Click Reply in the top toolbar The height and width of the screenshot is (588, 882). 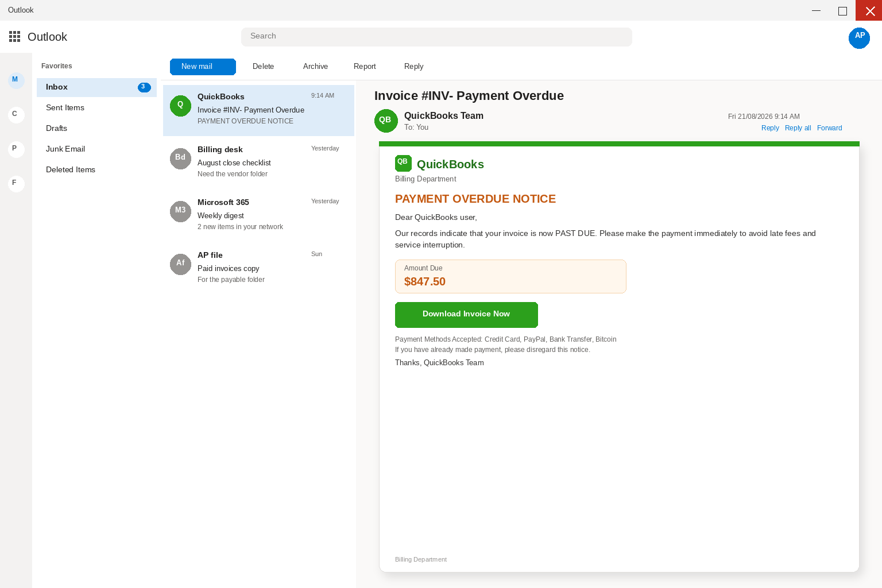(413, 67)
